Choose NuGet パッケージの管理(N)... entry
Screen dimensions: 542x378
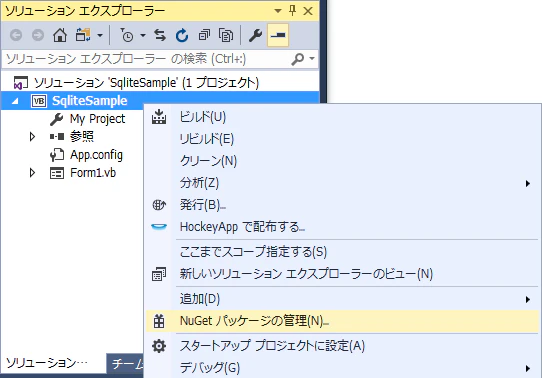[342, 321]
